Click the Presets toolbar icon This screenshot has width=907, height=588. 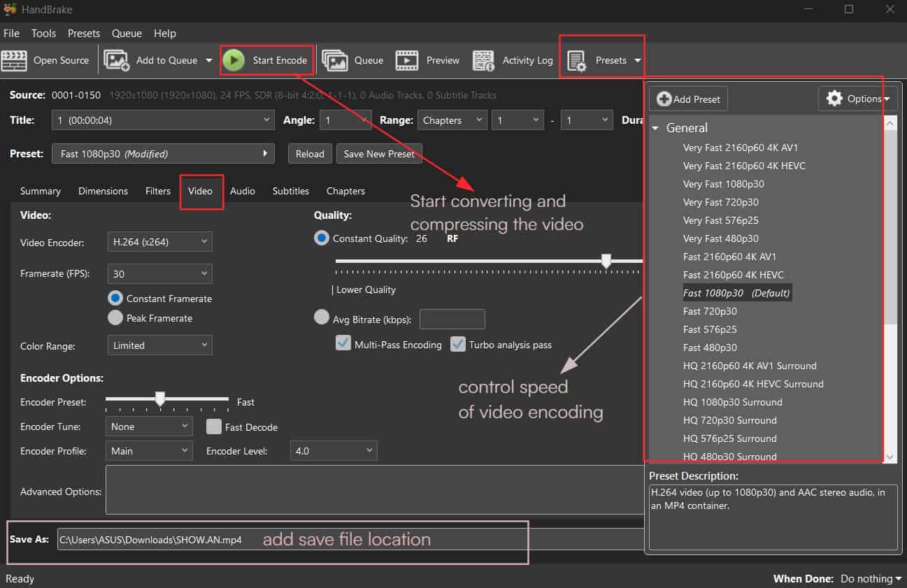pos(577,61)
